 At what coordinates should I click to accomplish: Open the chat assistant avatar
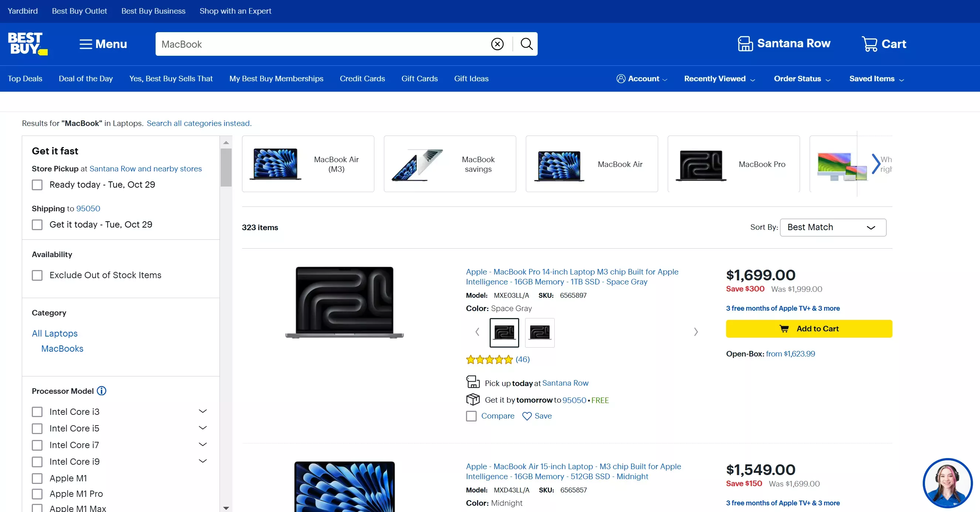[947, 483]
